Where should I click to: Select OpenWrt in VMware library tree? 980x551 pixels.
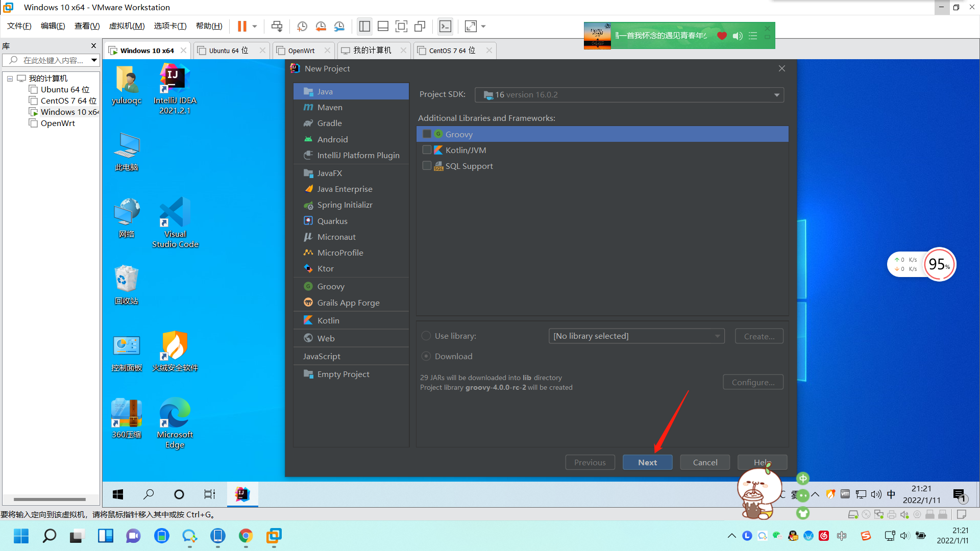pyautogui.click(x=58, y=123)
